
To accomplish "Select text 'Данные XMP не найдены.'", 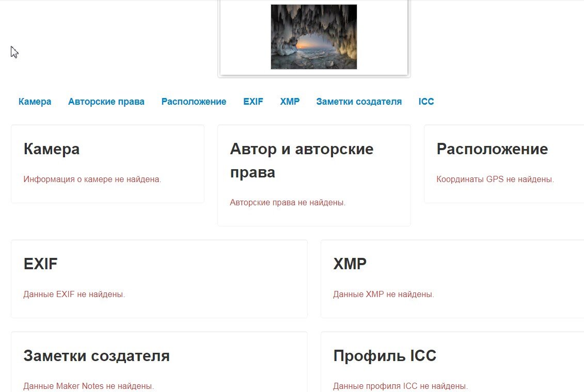I will point(384,294).
